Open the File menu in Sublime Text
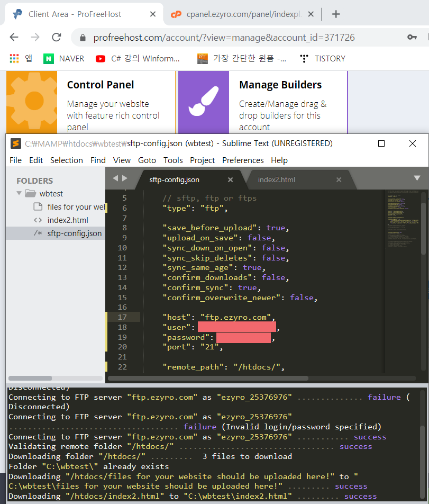The height and width of the screenshot is (504, 429). (x=16, y=160)
